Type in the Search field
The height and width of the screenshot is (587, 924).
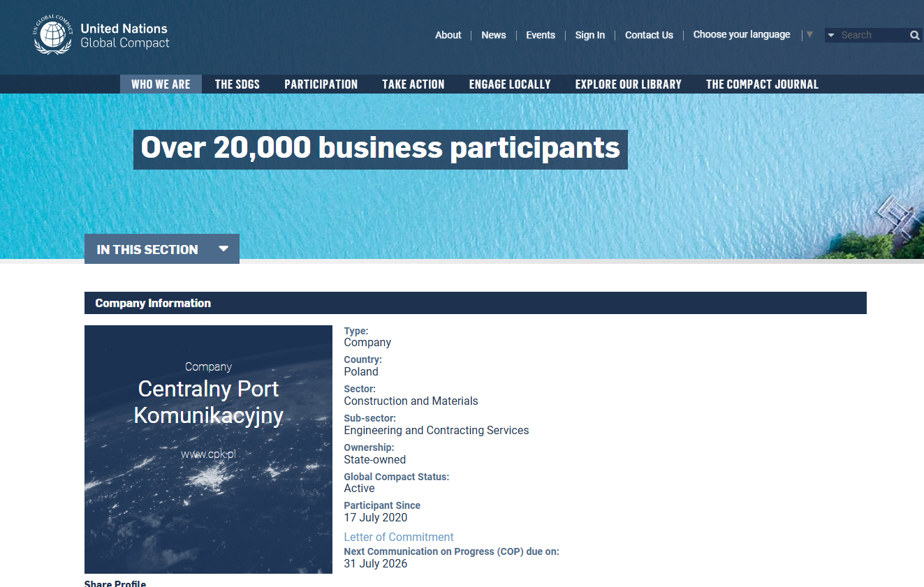[872, 35]
